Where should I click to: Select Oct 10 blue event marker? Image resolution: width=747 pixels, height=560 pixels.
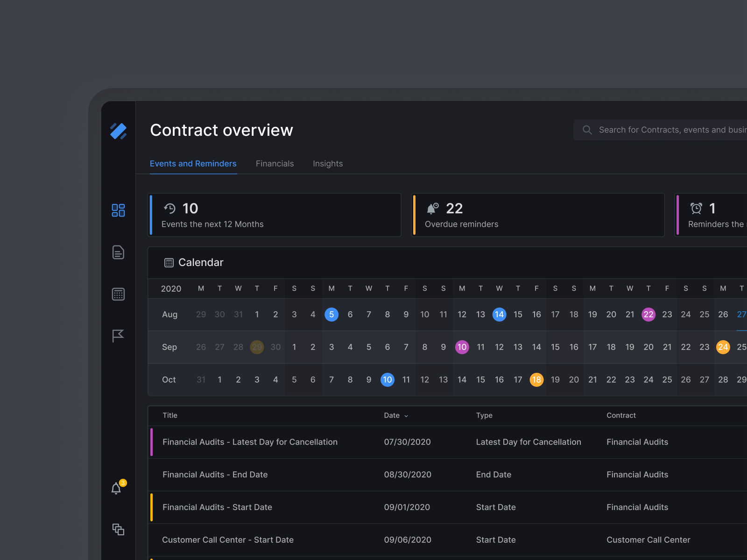[388, 380]
